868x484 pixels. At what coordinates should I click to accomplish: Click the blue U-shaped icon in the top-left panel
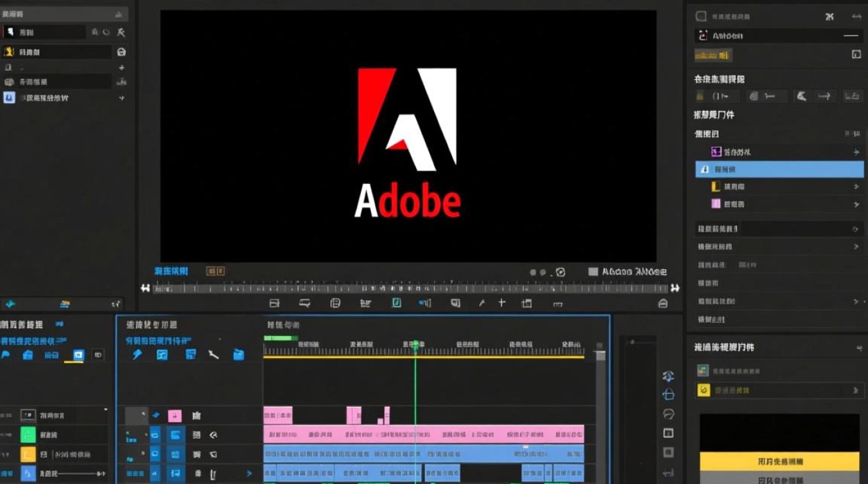point(9,98)
